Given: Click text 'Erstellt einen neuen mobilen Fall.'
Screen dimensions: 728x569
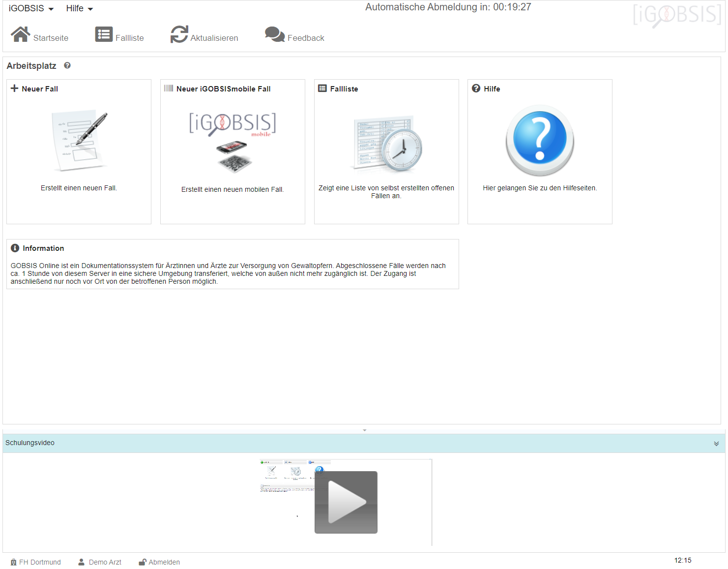Looking at the screenshot, I should [x=233, y=189].
